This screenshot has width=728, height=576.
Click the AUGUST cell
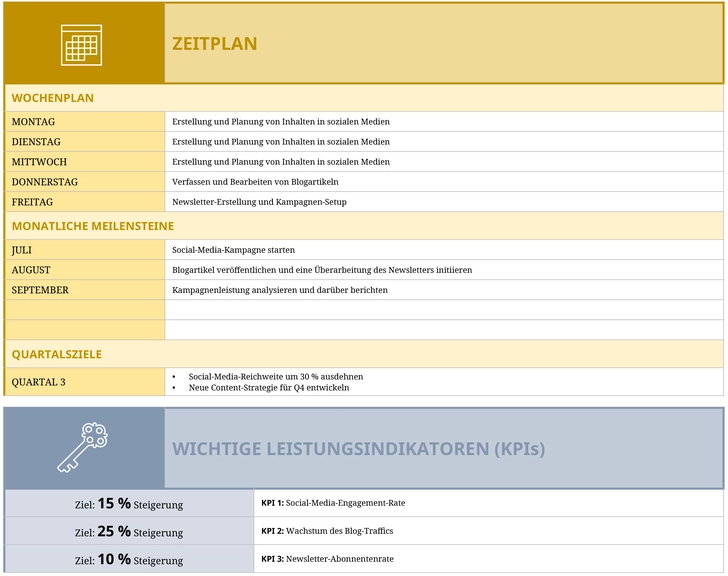coord(84,270)
